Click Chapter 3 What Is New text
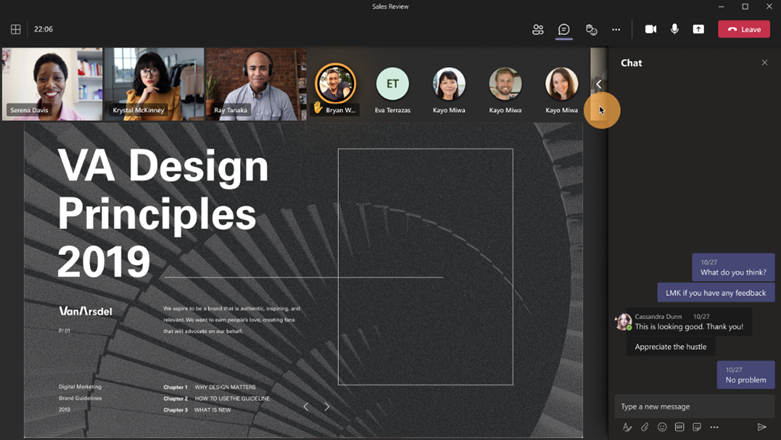 coord(197,410)
